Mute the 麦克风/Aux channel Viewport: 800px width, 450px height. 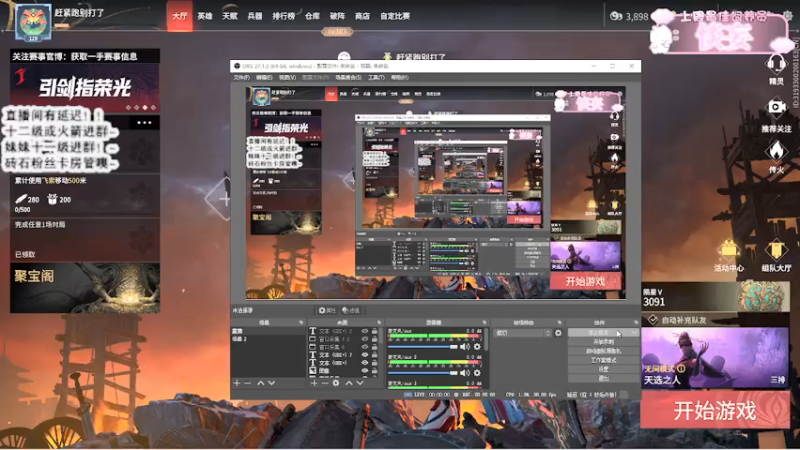[465, 347]
